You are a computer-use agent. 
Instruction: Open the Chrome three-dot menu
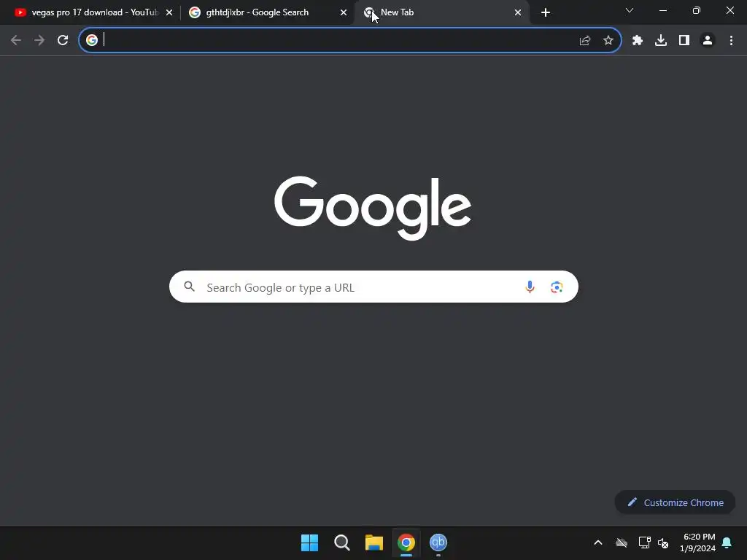pos(731,41)
